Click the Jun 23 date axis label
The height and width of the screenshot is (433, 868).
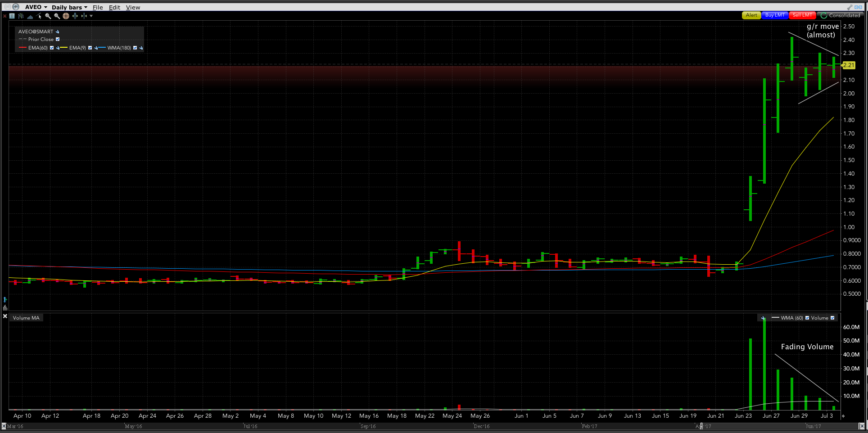(x=743, y=416)
